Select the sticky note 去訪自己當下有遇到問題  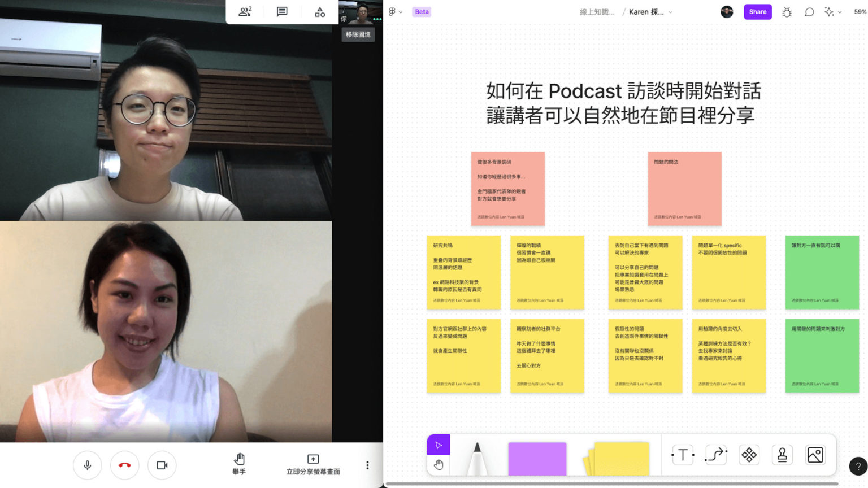645,272
